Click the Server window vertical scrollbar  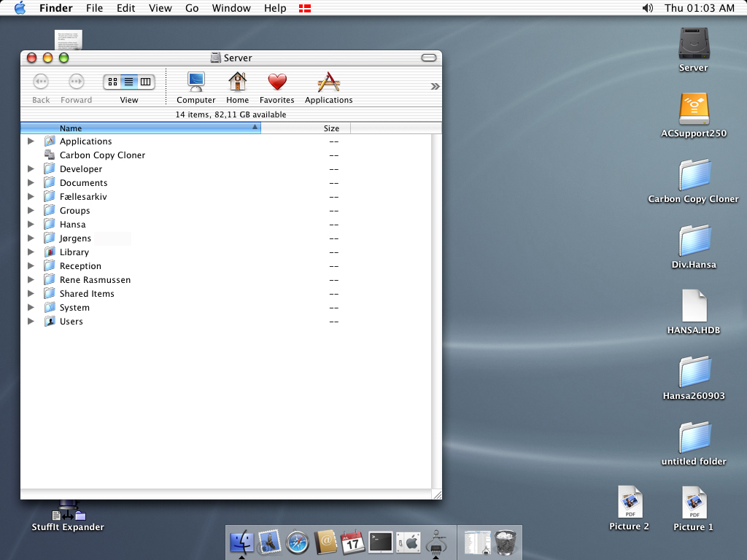pos(436,311)
